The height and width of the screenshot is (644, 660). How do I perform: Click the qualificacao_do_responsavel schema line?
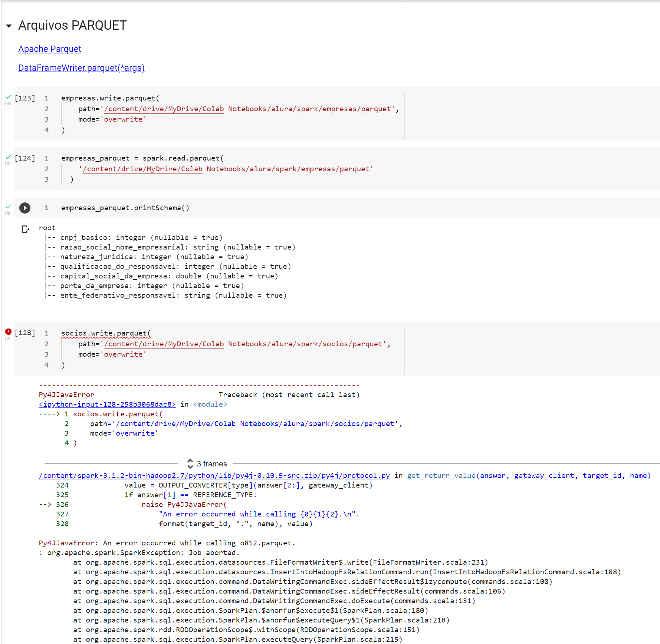pyautogui.click(x=168, y=267)
